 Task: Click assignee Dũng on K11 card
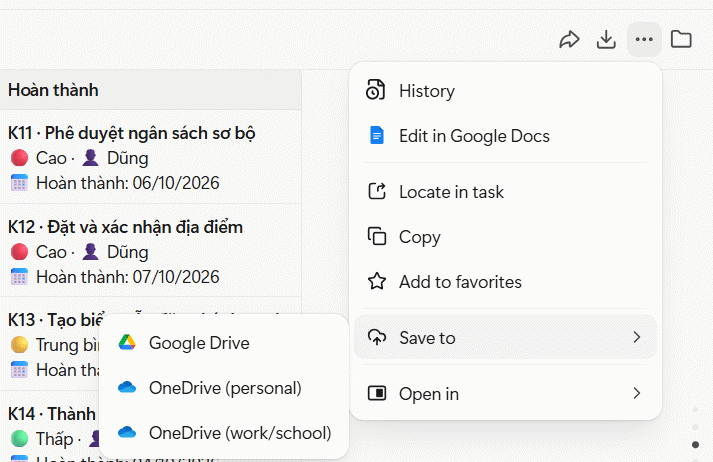(x=128, y=158)
